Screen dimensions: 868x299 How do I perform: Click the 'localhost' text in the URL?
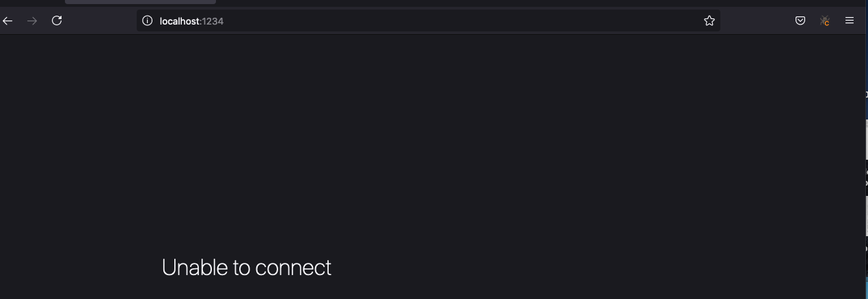point(179,21)
